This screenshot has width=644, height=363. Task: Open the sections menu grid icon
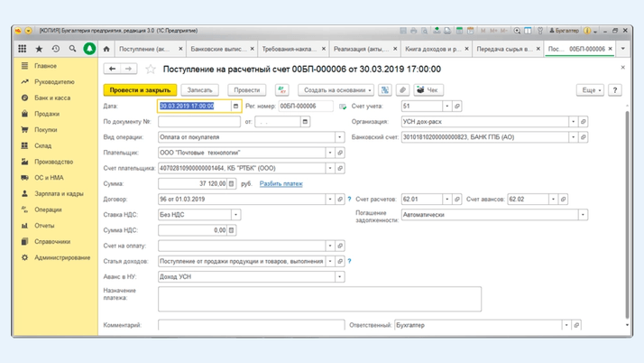tap(23, 49)
